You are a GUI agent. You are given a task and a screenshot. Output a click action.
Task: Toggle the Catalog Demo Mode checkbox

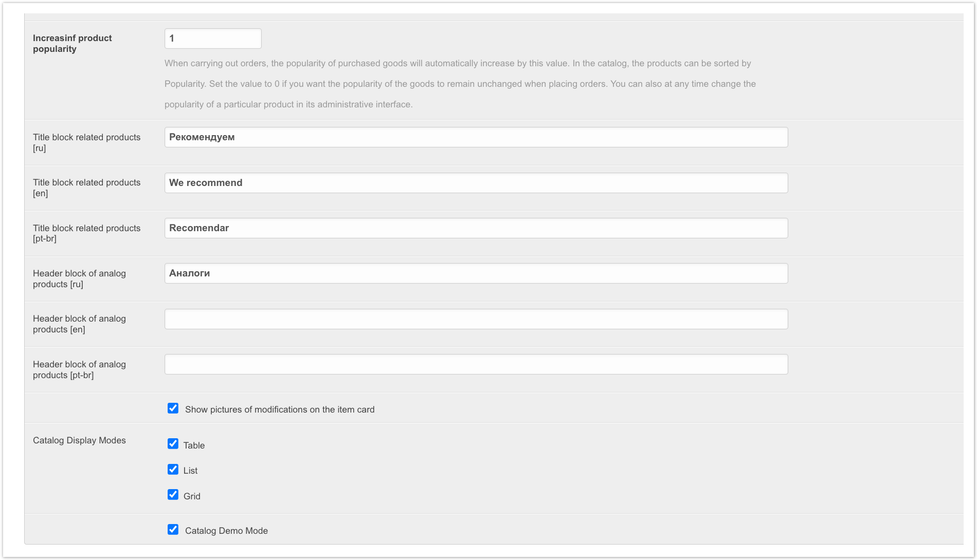(x=173, y=530)
